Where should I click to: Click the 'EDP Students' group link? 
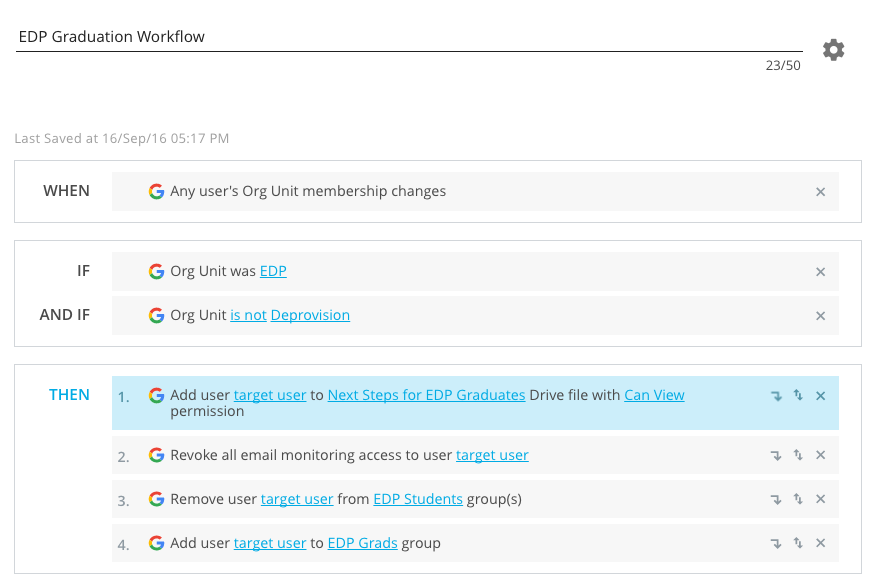[418, 499]
